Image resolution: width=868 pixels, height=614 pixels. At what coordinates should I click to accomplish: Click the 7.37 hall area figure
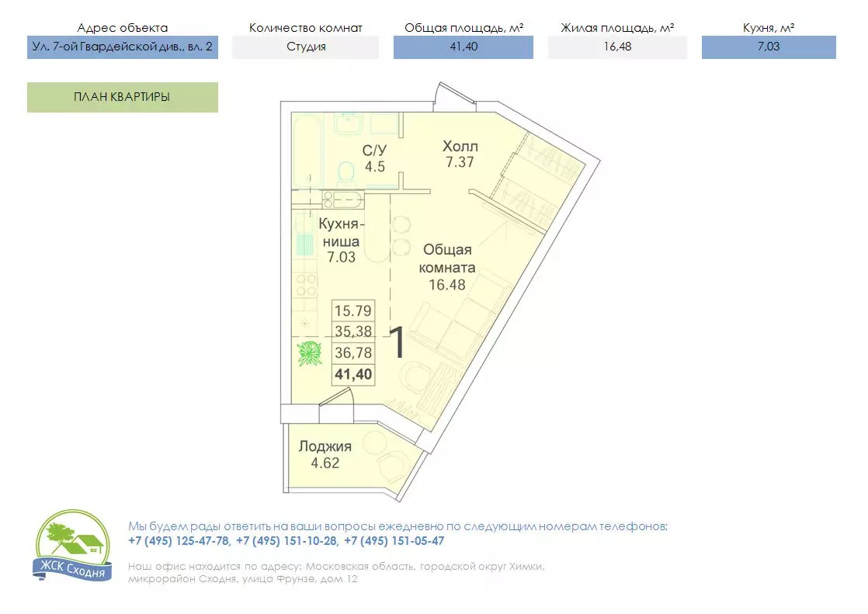(x=460, y=162)
